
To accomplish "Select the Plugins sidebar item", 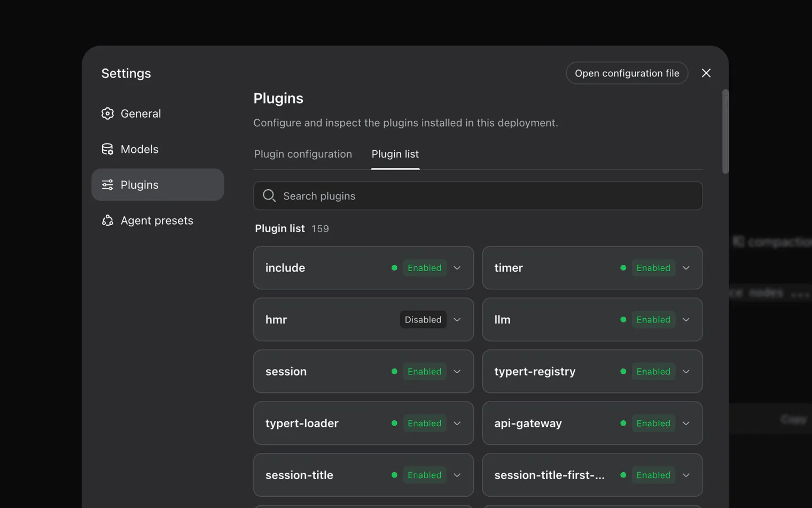I will [x=158, y=185].
